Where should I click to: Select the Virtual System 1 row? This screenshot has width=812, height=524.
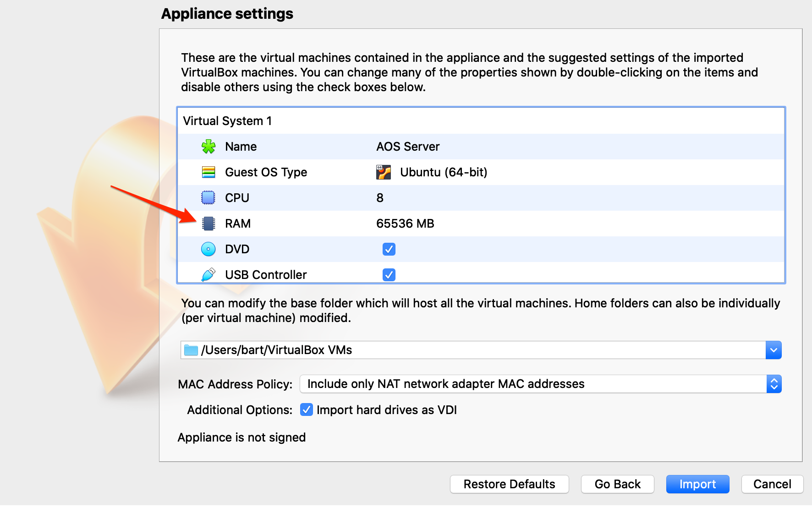click(227, 121)
